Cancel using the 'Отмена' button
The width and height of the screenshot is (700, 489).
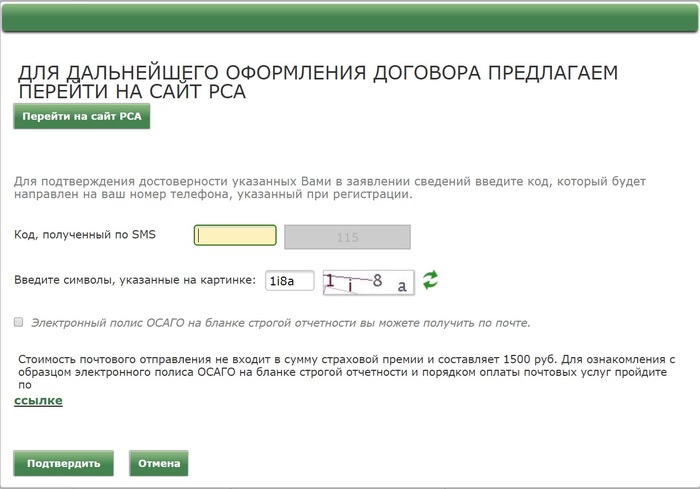[158, 463]
